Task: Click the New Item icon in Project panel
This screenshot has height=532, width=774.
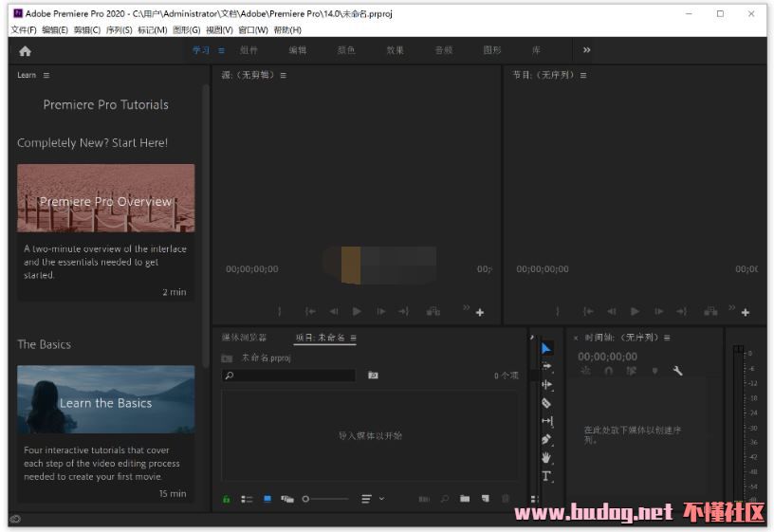Action: [x=486, y=499]
